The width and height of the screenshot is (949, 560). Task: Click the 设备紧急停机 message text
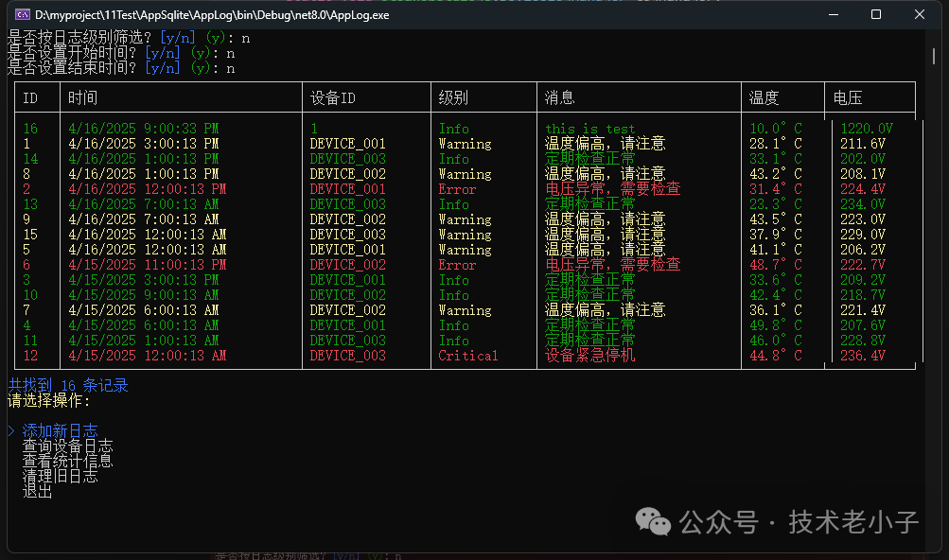click(589, 356)
